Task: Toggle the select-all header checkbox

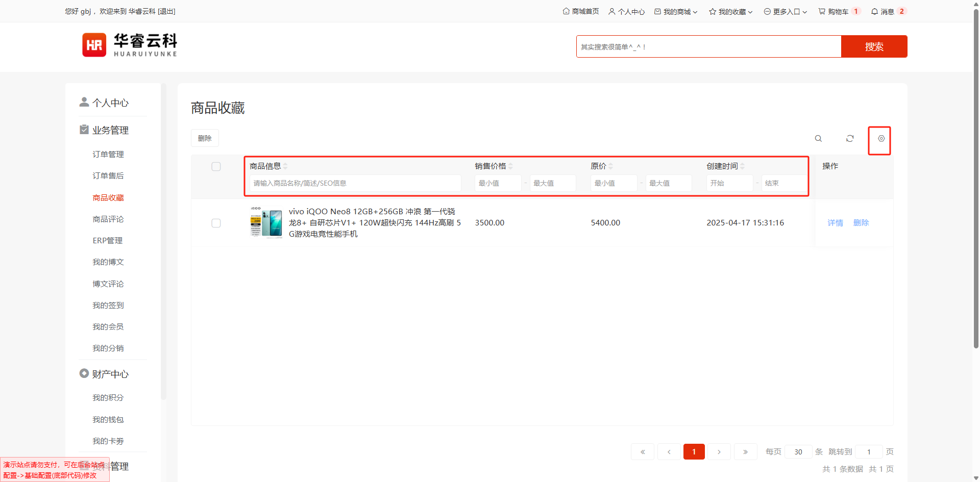Action: click(216, 167)
